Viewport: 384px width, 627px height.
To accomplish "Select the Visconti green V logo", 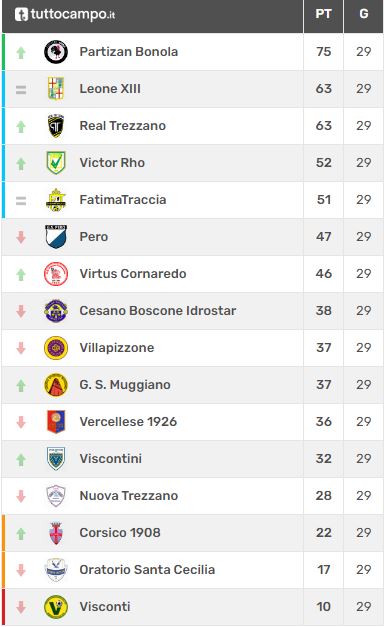I will 56,607.
